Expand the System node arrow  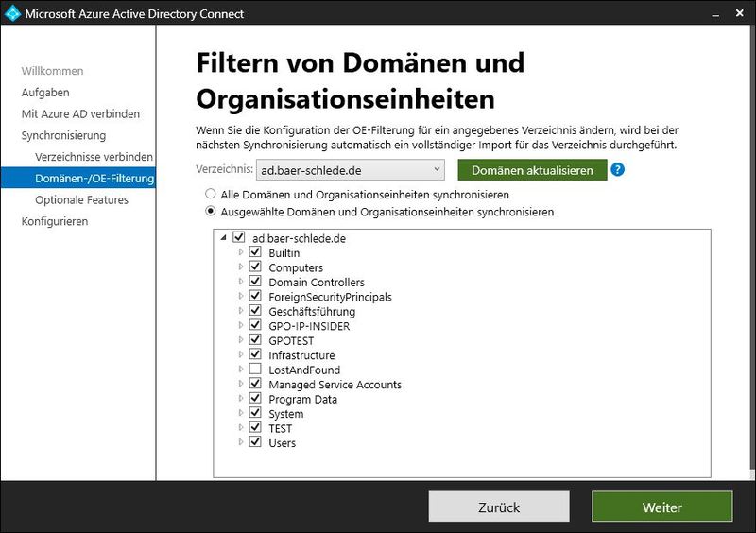[x=241, y=412]
